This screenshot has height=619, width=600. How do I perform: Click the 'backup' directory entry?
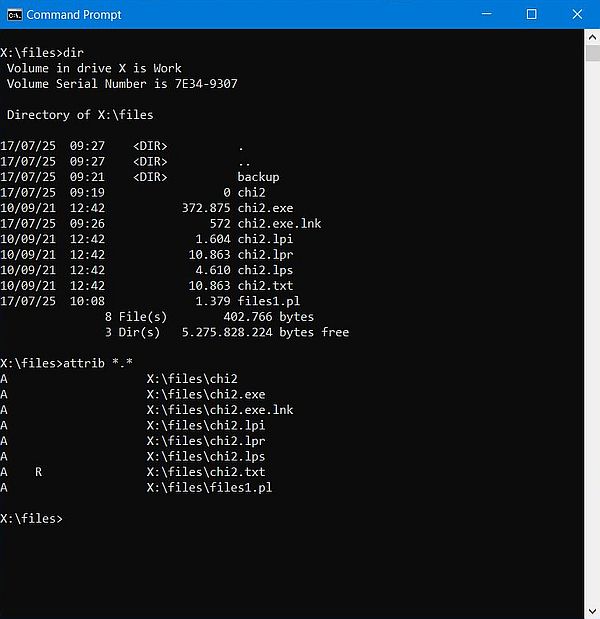point(258,177)
